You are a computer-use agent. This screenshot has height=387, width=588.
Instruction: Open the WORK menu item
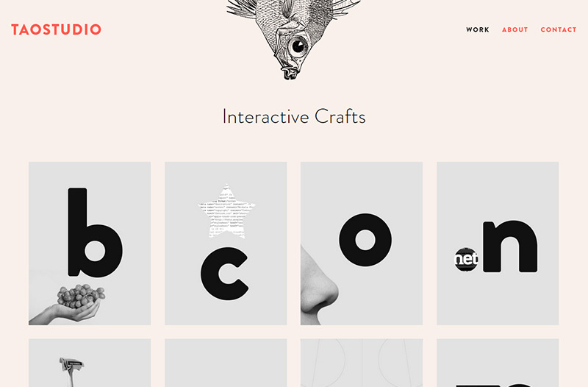[477, 29]
